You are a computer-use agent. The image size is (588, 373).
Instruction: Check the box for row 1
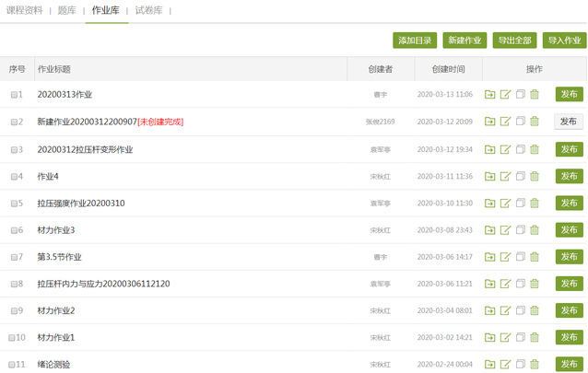coord(14,95)
